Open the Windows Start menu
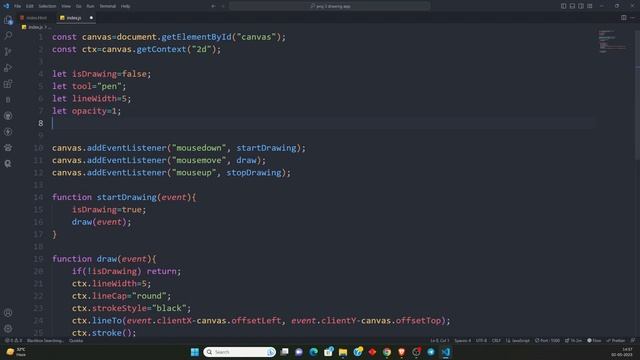The height and width of the screenshot is (360, 640). (x=195, y=352)
